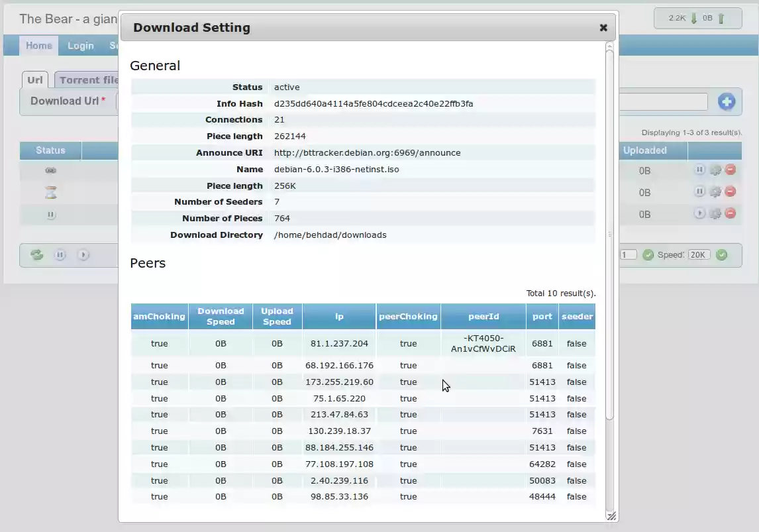Click the Speed limit input showing 20K

click(x=699, y=254)
